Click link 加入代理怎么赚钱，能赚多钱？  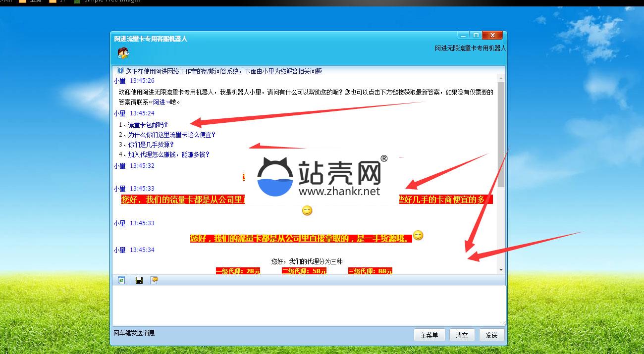169,154
